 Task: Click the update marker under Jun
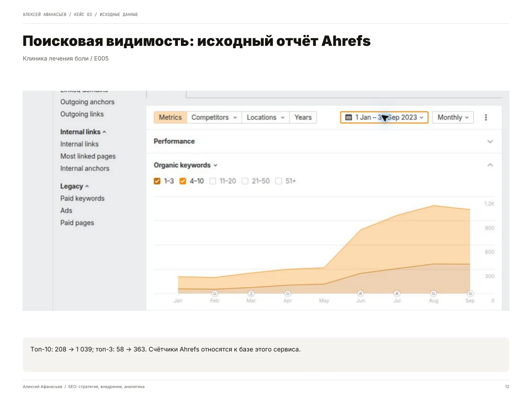pos(360,294)
